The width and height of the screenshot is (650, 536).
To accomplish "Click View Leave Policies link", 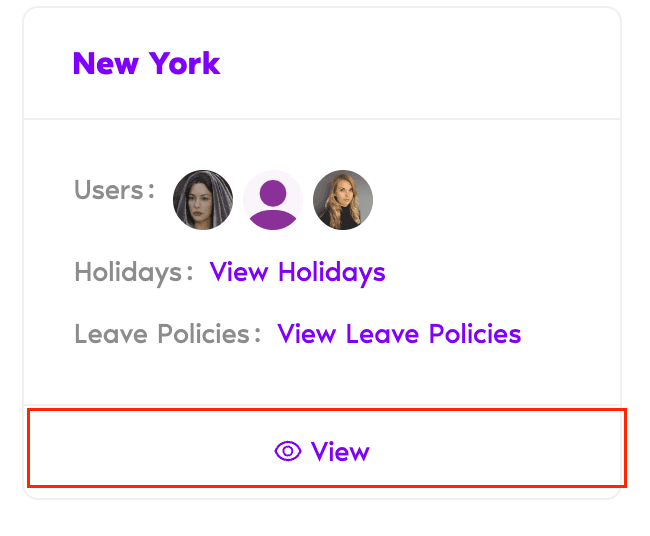I will click(x=399, y=334).
